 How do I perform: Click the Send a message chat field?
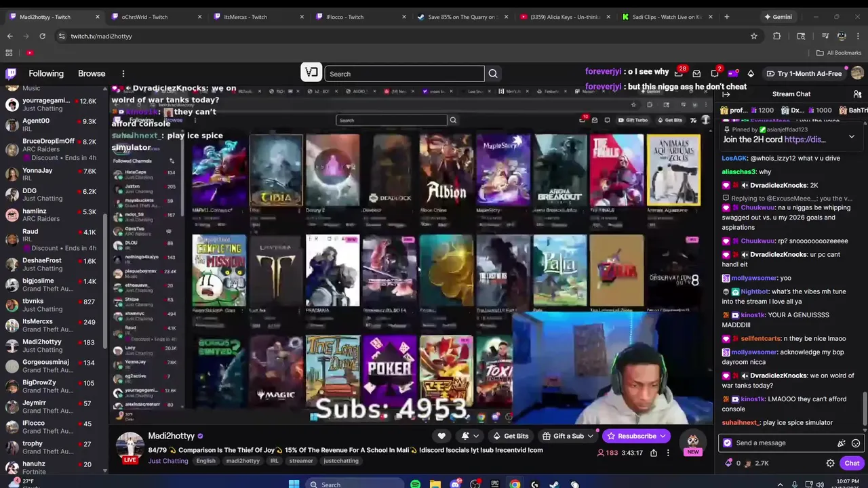(780, 443)
